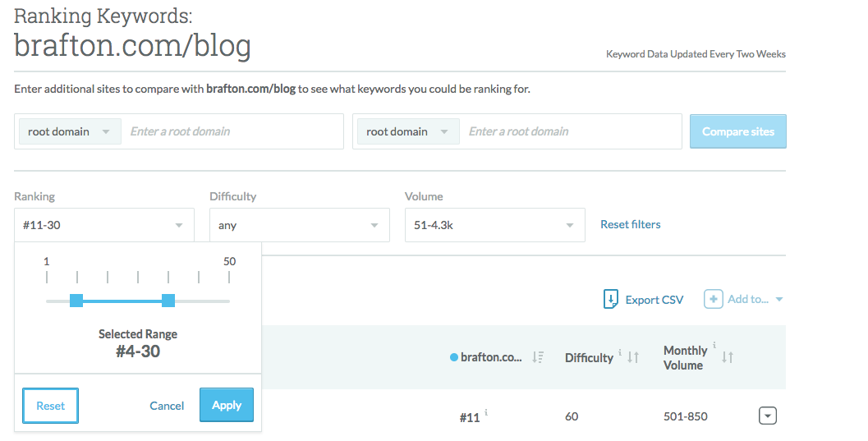Open second root domain type selector
The height and width of the screenshot is (441, 868).
[408, 131]
